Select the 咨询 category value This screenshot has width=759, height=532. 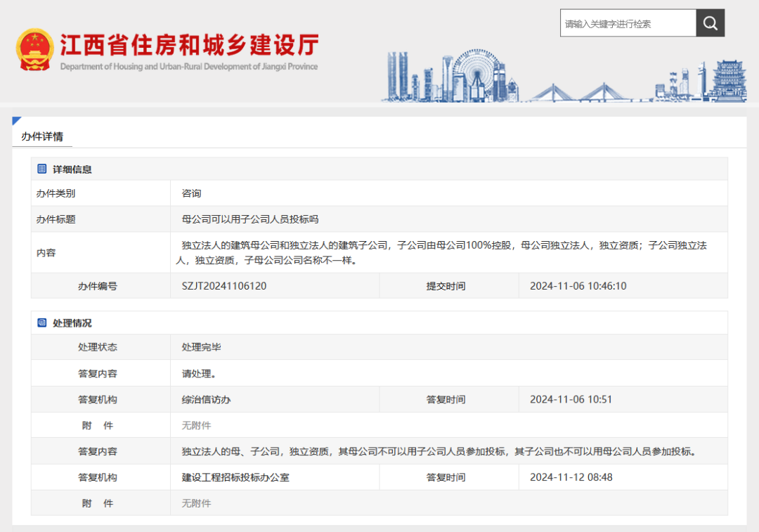pos(190,193)
